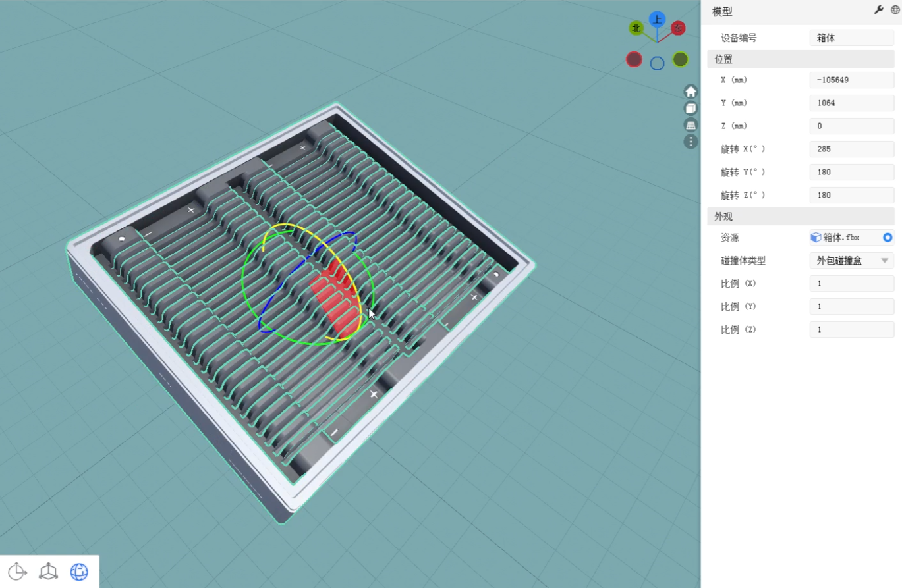Click the blue radio circle beside 箱体.fbx
This screenshot has height=588, width=902.
tap(888, 238)
